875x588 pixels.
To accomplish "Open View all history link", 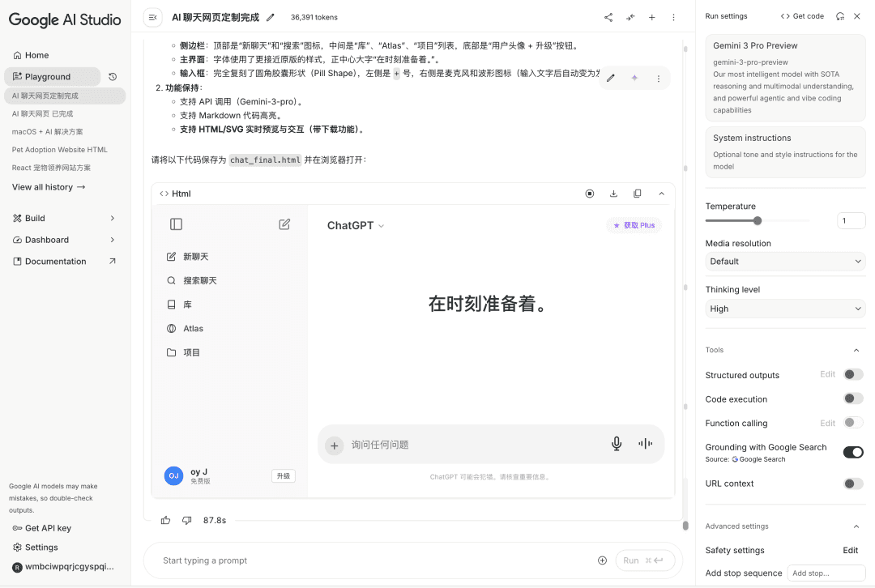I will (49, 187).
